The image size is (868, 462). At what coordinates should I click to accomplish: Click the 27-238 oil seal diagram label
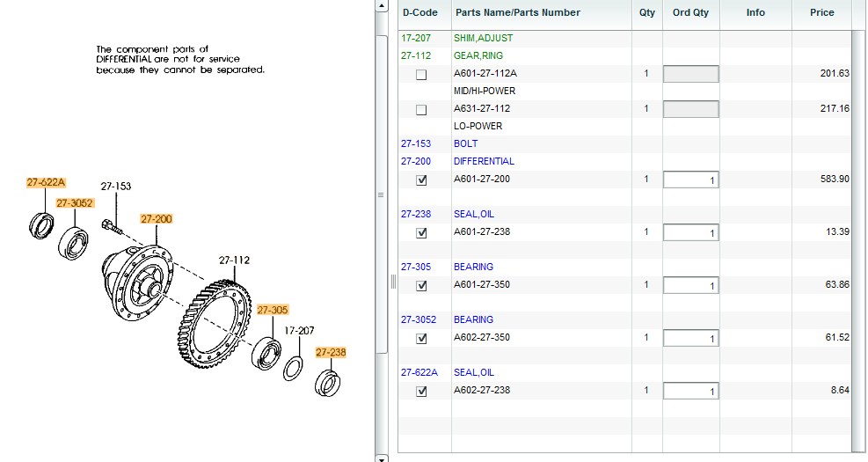coord(331,352)
